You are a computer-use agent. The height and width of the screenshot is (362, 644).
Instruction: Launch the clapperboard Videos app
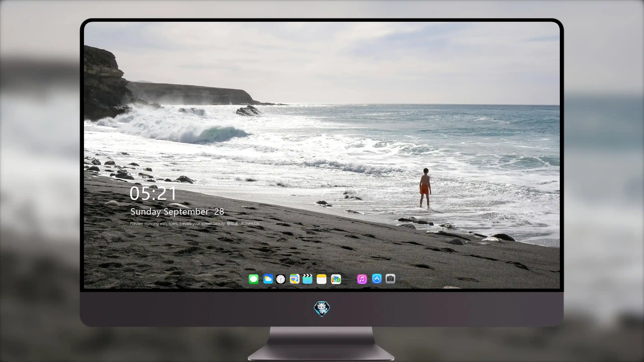click(x=308, y=279)
